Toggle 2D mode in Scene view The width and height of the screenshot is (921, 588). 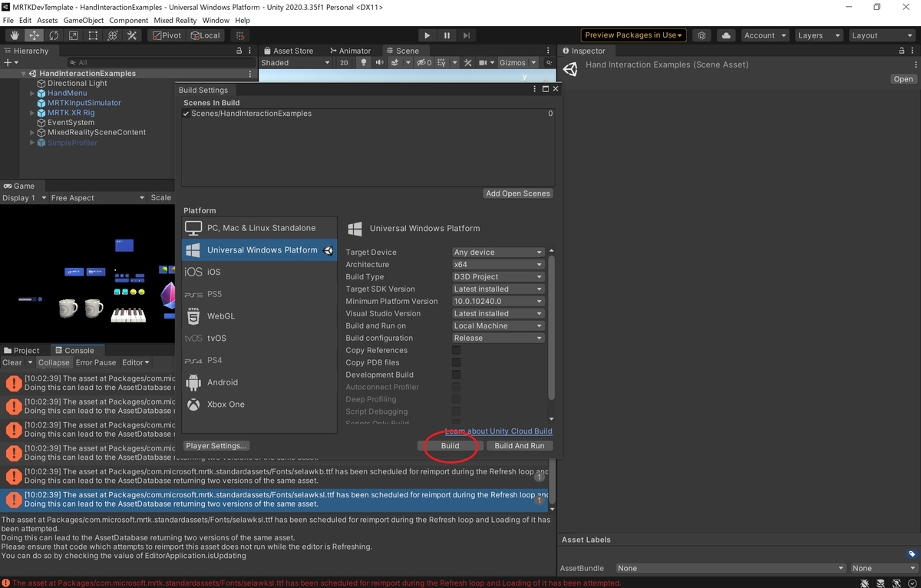point(345,63)
